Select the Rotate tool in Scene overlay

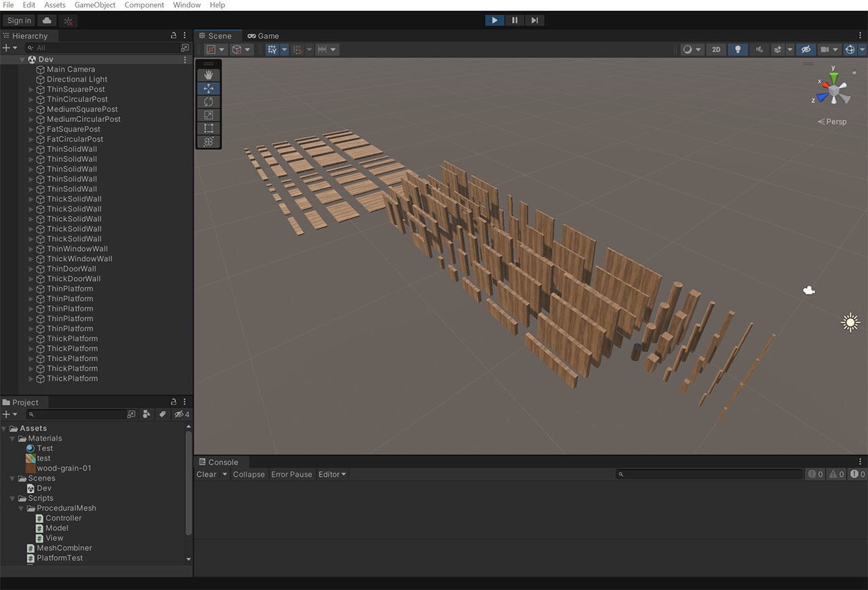(208, 102)
